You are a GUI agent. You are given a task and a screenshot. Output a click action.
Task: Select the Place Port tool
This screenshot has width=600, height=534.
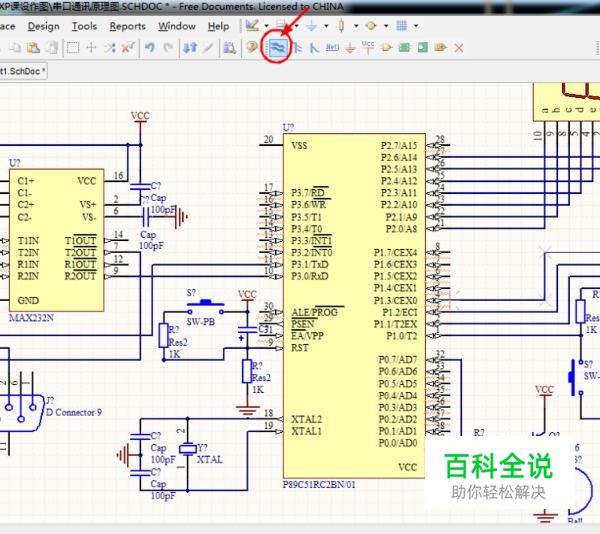(x=440, y=48)
